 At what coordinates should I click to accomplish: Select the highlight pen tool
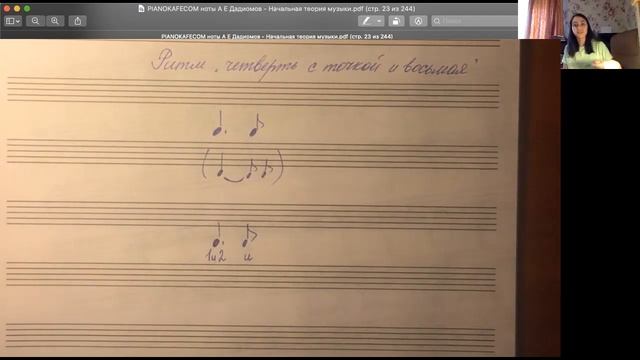point(367,21)
